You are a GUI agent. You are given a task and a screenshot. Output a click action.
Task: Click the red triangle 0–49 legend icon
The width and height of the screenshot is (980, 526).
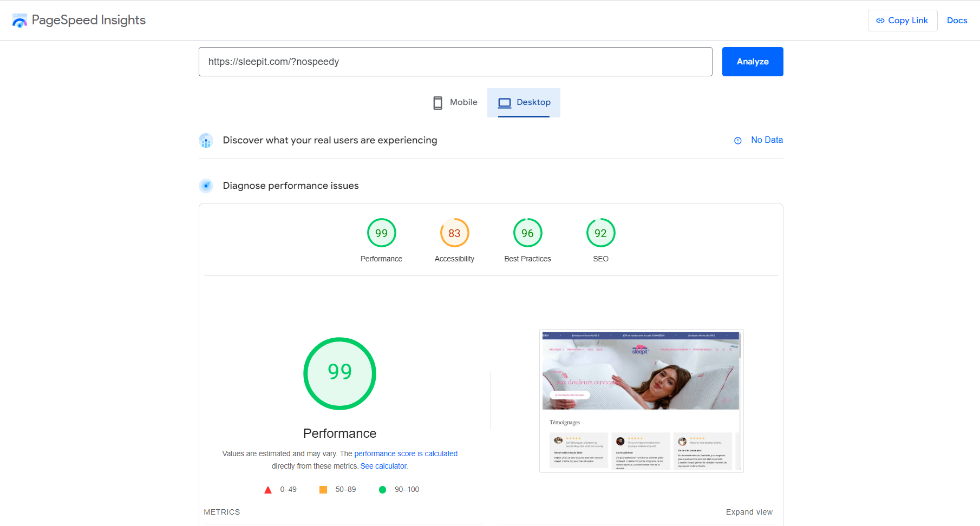pos(267,490)
